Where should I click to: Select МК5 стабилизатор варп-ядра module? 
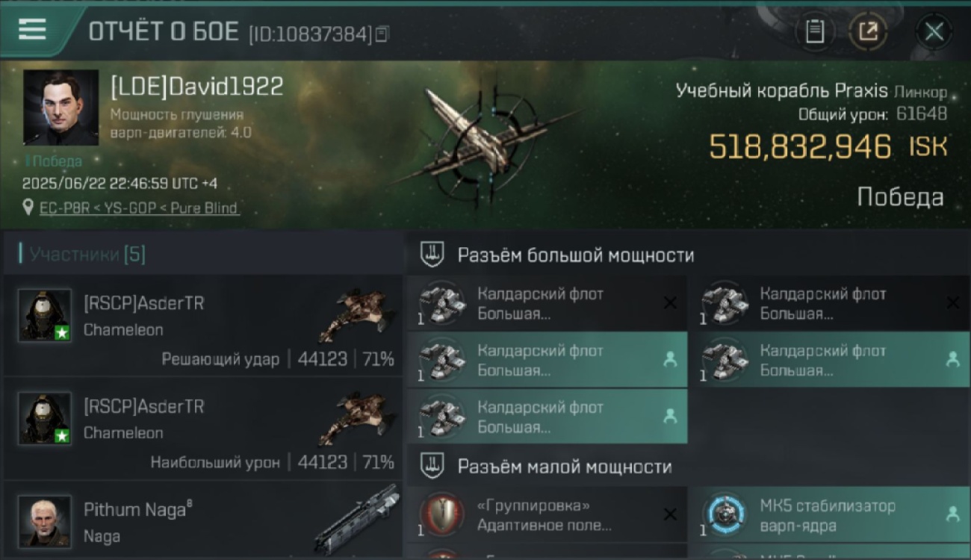829,515
